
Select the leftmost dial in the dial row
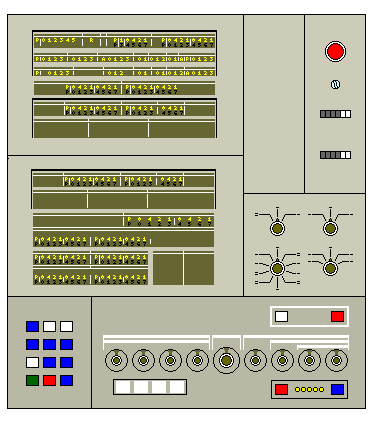point(116,360)
